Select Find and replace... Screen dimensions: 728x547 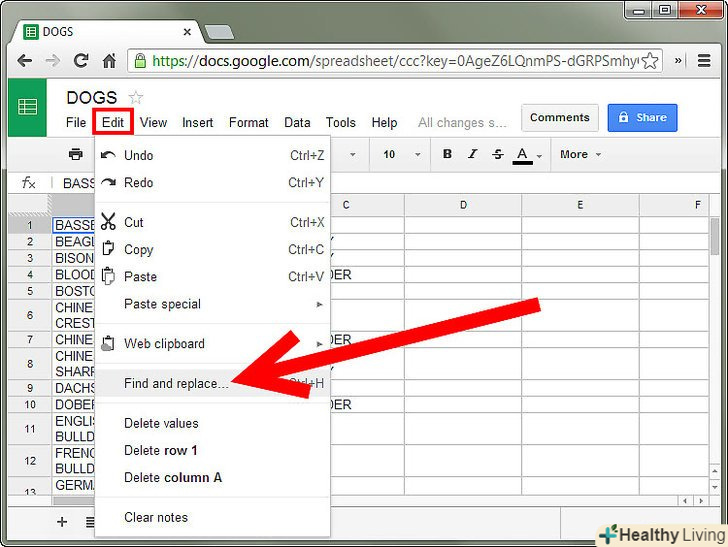[x=212, y=384]
